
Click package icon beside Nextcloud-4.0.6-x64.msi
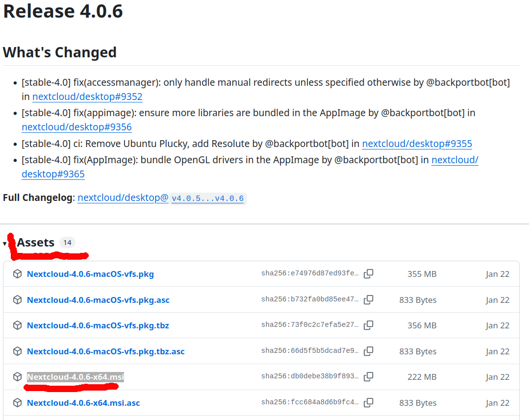(x=18, y=377)
